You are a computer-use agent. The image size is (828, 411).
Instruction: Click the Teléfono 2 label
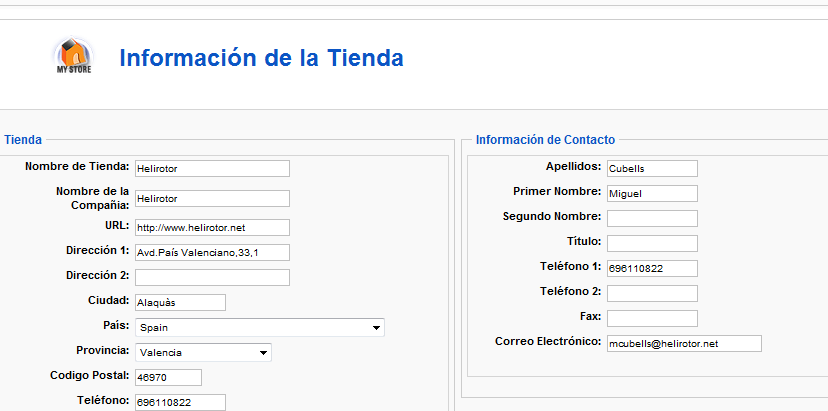click(571, 291)
